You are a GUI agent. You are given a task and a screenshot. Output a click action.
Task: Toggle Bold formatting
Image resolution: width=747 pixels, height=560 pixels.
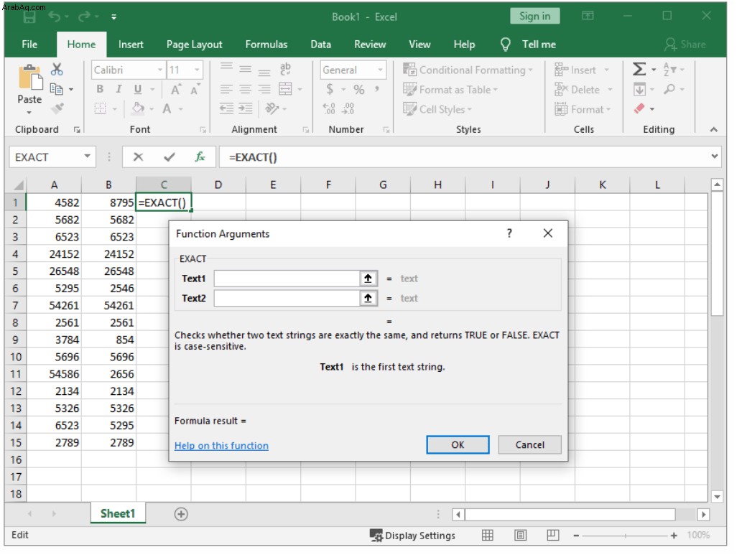click(x=100, y=89)
